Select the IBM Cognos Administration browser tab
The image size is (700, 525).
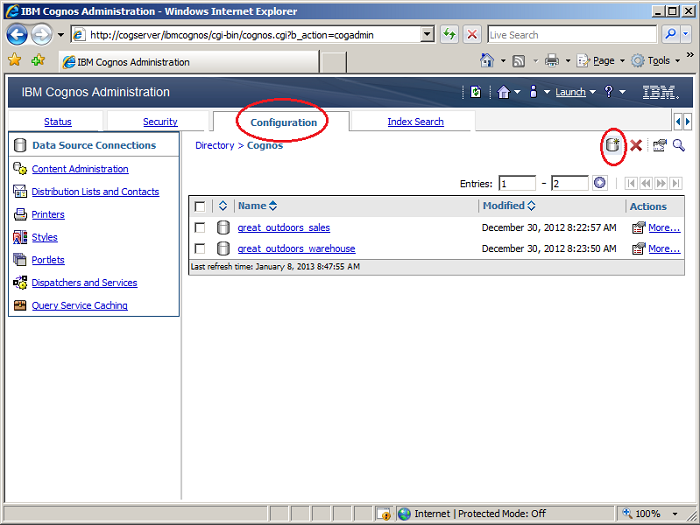coord(189,62)
